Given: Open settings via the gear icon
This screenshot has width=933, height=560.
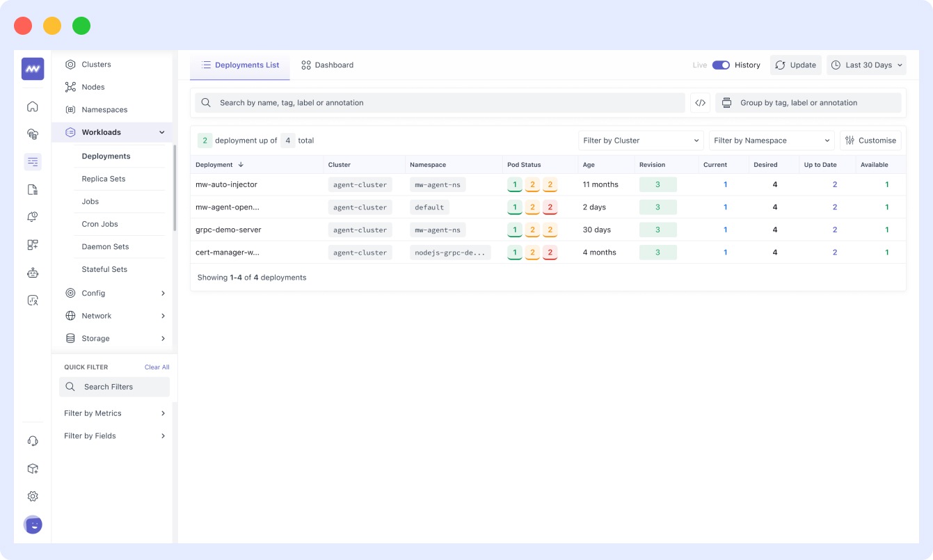Looking at the screenshot, I should tap(32, 496).
